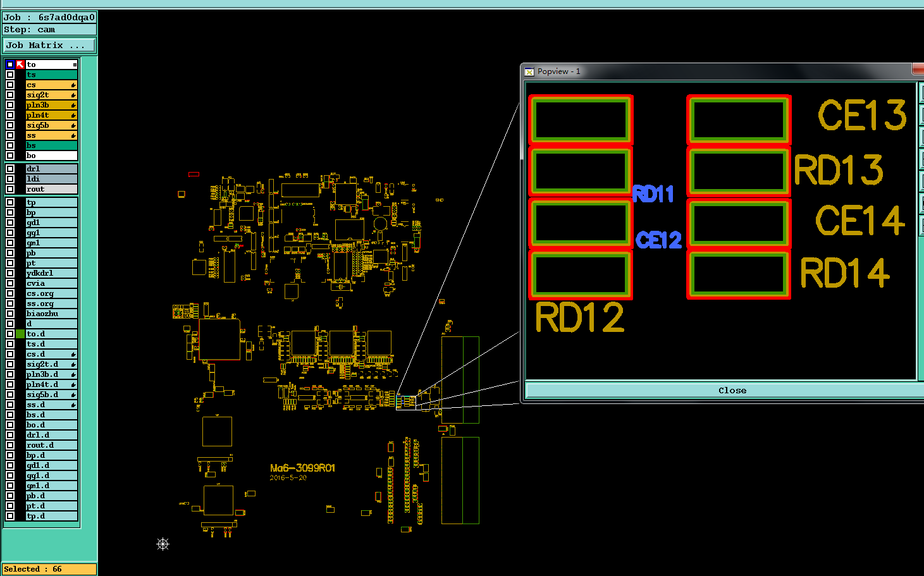Click the signal icon on the sig5b.d layer row
Image resolution: width=924 pixels, height=576 pixels.
click(73, 395)
